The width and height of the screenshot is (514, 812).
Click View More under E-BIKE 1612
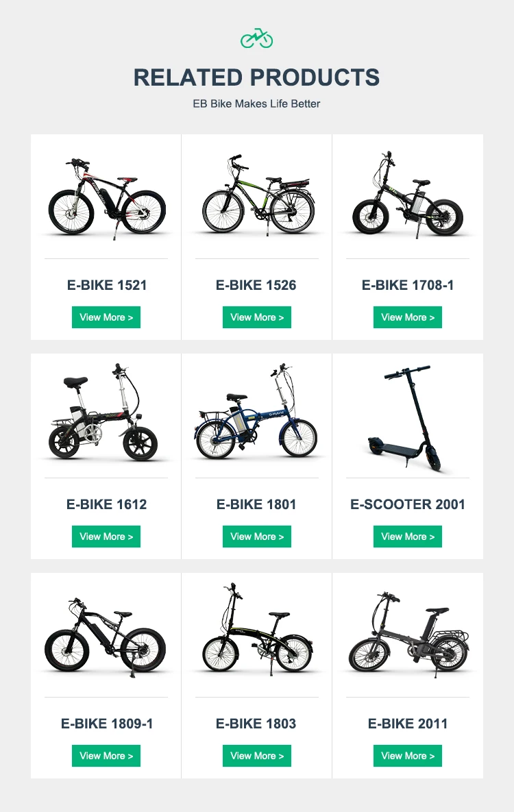click(x=106, y=537)
